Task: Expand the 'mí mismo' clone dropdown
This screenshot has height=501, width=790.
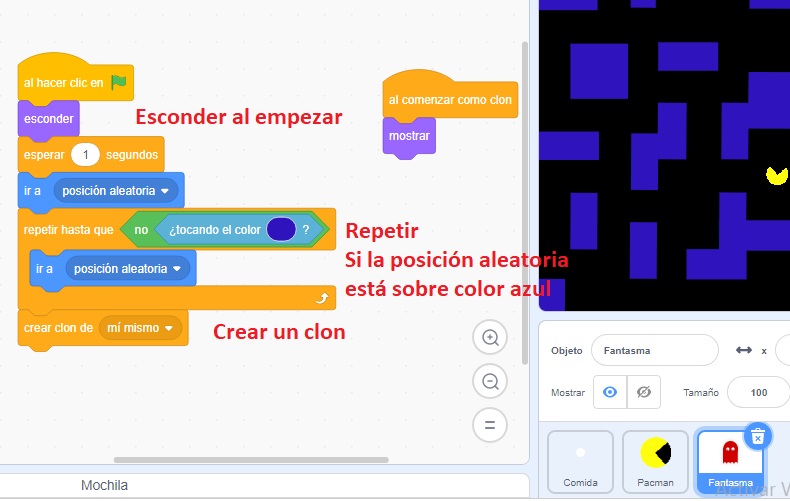Action: pos(169,328)
